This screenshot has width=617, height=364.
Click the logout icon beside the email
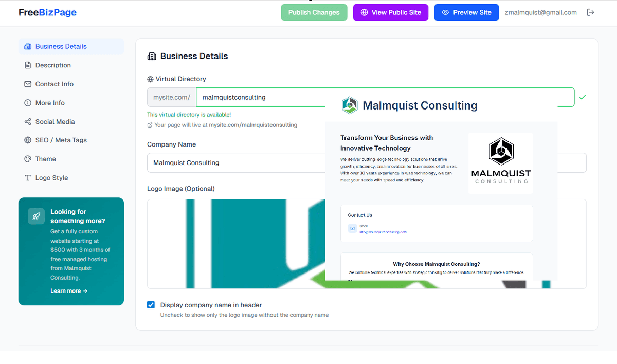click(591, 12)
